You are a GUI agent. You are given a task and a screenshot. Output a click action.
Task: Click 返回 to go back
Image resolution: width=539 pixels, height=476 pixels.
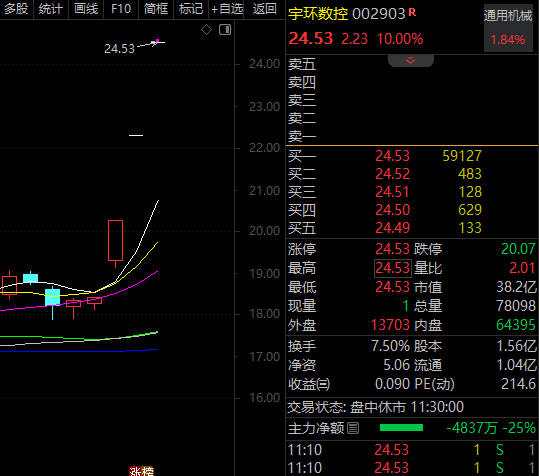click(x=264, y=9)
